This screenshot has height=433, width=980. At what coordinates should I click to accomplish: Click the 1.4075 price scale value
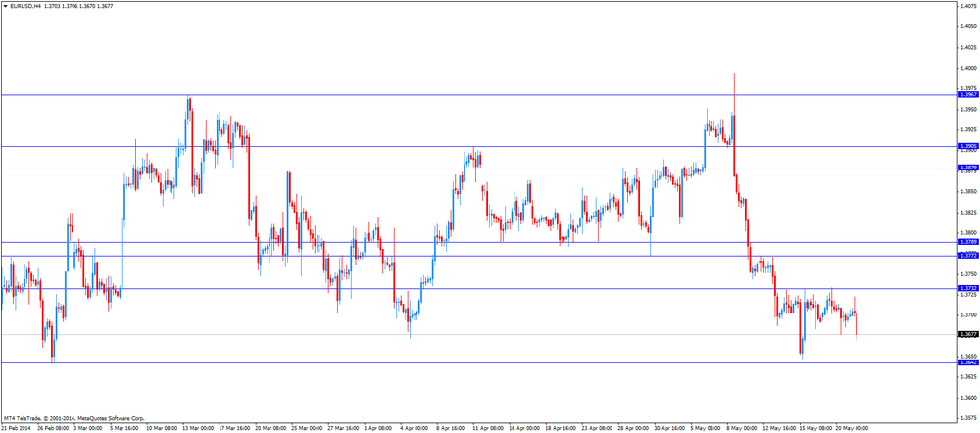pos(969,6)
